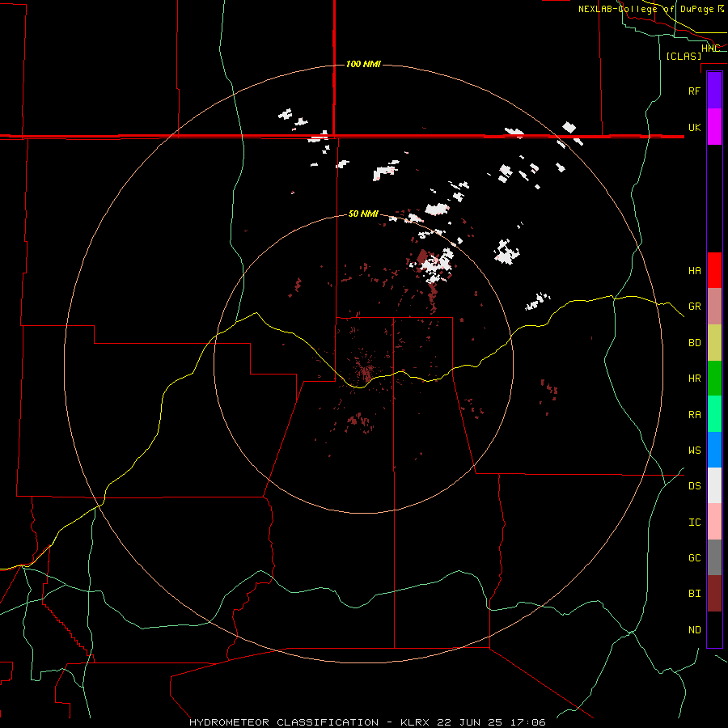Click the BD yellow legend swatch
This screenshot has width=728, height=728.
click(x=714, y=342)
